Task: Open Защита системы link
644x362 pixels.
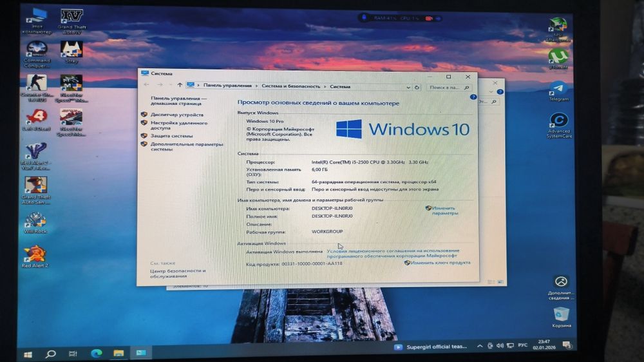Action: [171, 136]
